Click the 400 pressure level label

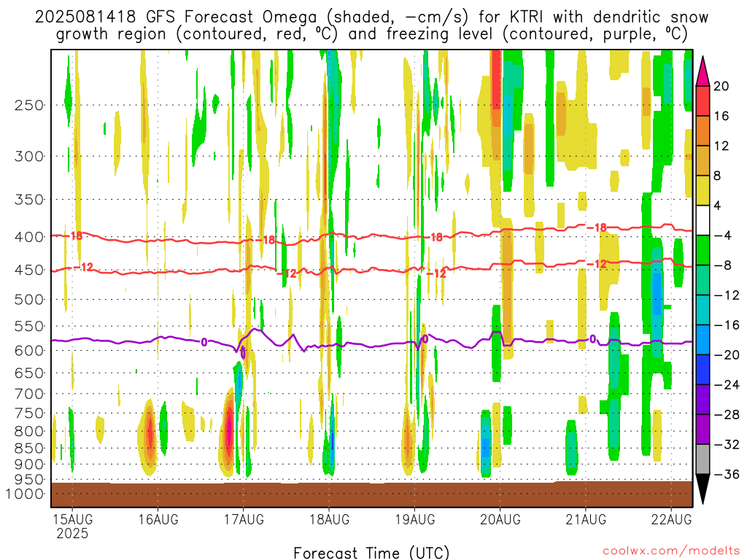(x=29, y=237)
